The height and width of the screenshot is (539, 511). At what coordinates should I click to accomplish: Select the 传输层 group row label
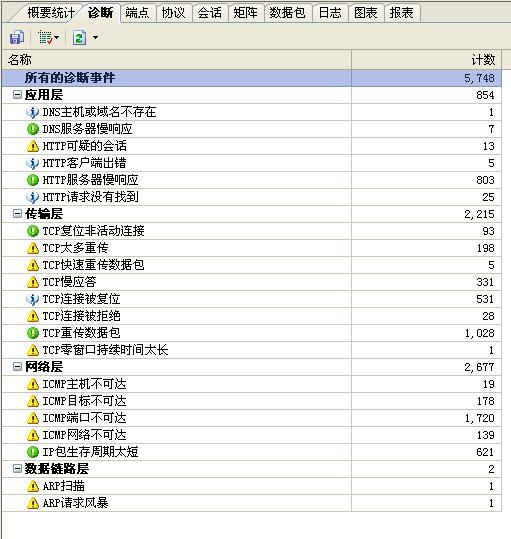pos(44,214)
